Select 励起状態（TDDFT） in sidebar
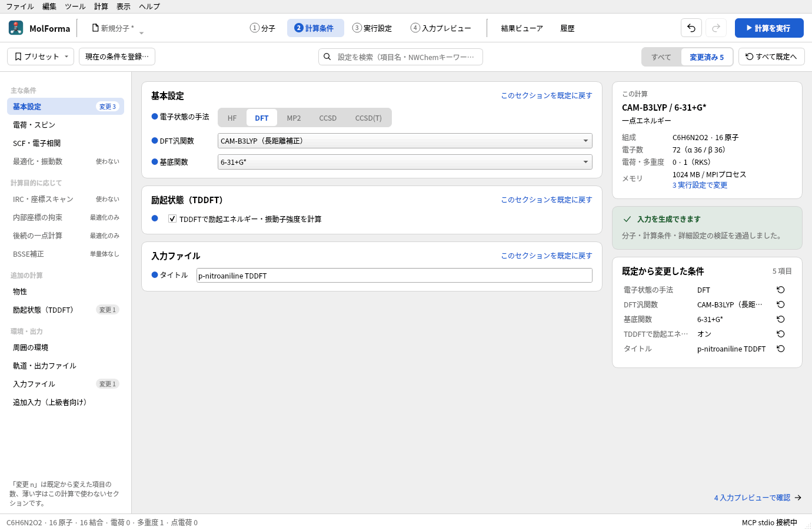This screenshot has height=530, width=812. click(65, 310)
